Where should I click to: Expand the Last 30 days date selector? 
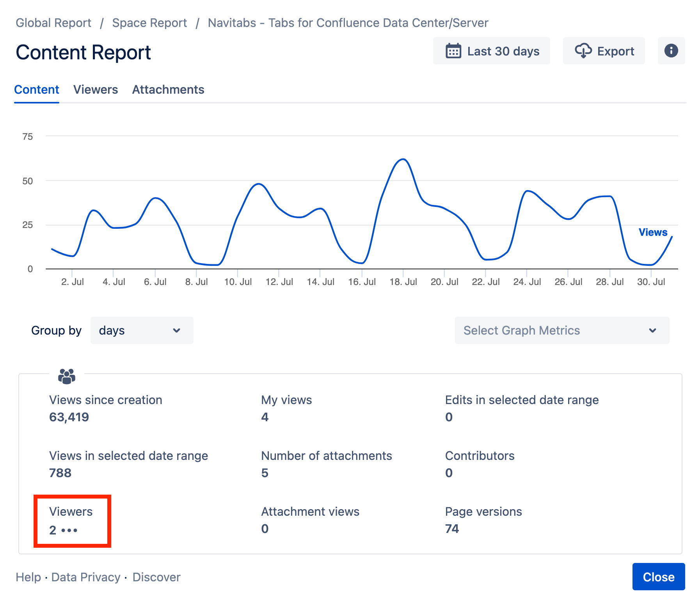coord(491,51)
